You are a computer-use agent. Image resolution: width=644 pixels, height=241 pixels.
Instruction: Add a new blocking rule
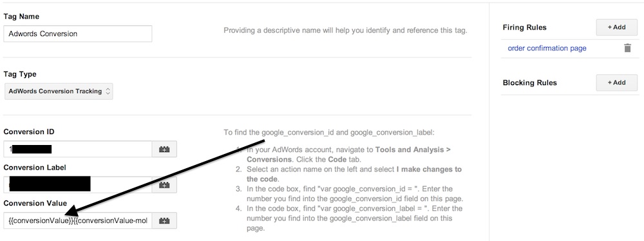pyautogui.click(x=617, y=82)
